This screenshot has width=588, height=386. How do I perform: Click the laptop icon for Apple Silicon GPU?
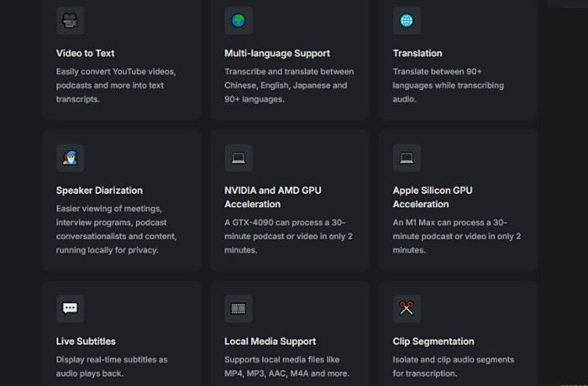point(407,157)
